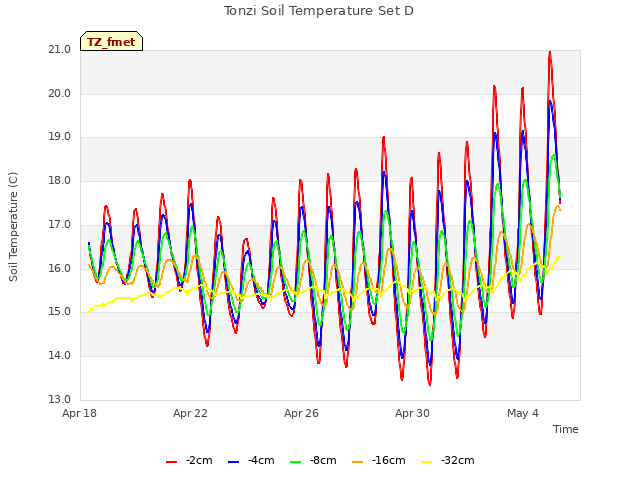Click the lowest red trough near 13.3
The image size is (640, 480).
point(429,383)
